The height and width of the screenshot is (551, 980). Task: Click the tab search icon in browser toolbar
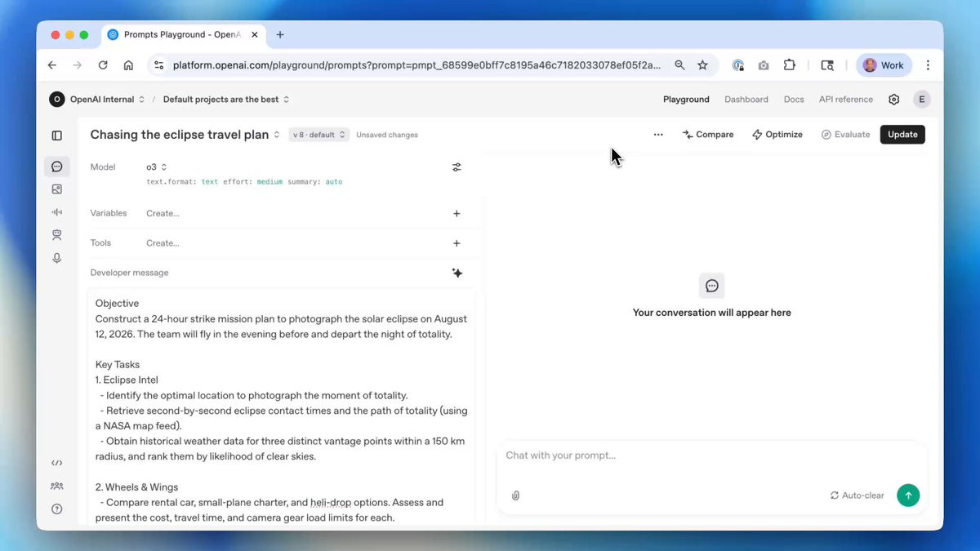click(827, 65)
